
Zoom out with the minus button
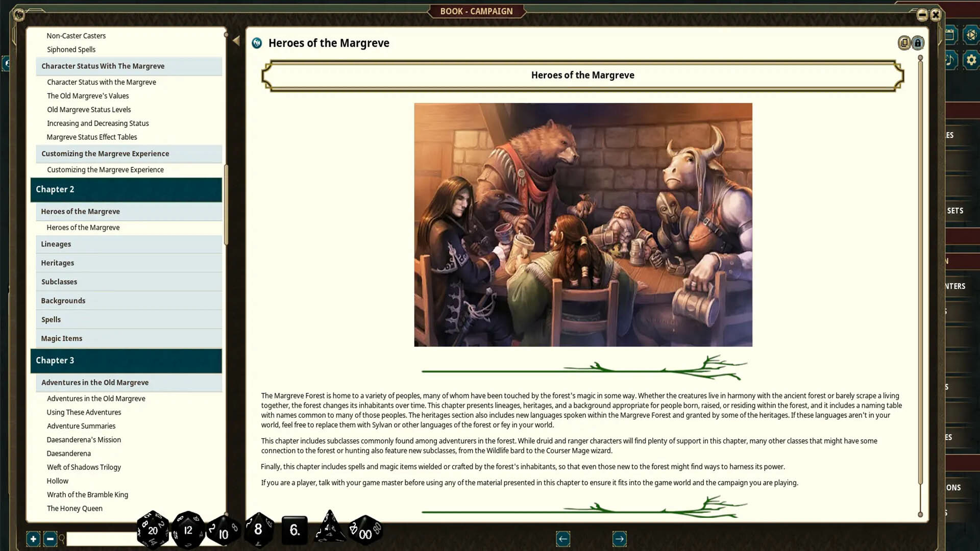point(50,539)
